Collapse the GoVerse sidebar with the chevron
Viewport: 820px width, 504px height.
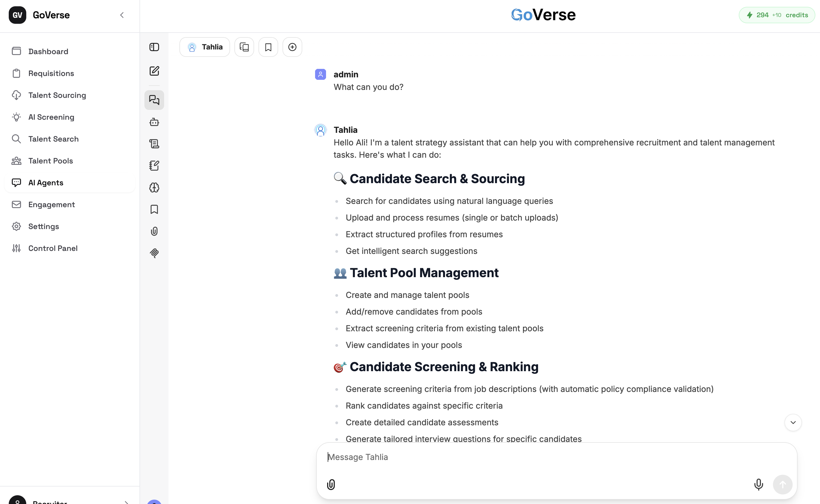click(122, 15)
